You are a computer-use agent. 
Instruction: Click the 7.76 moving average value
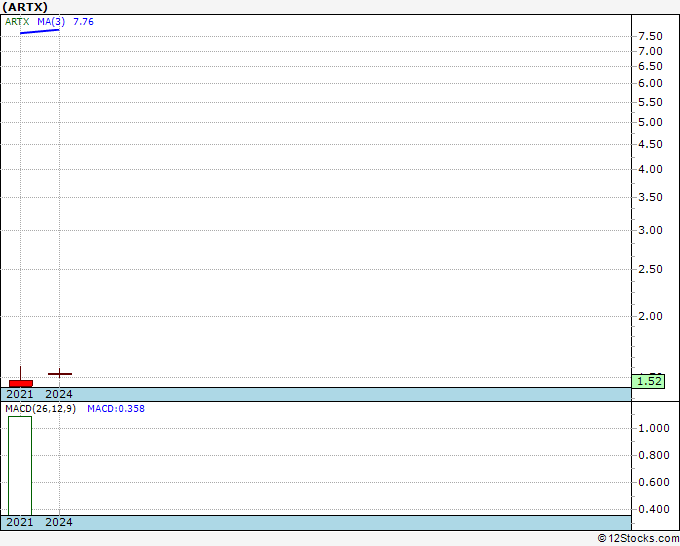(83, 22)
